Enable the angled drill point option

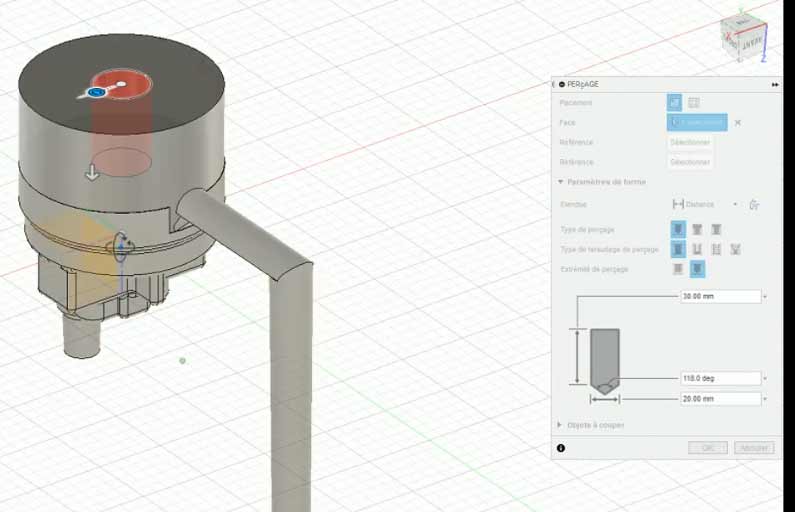click(698, 269)
